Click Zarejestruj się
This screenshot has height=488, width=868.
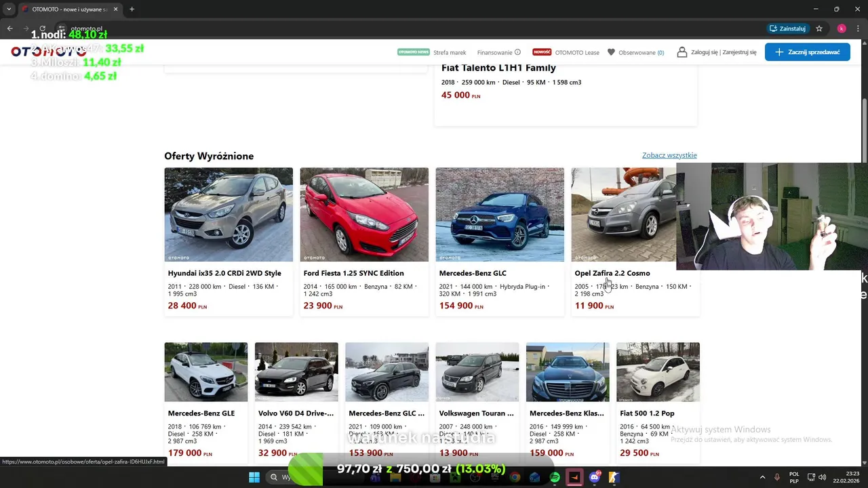[x=739, y=52]
